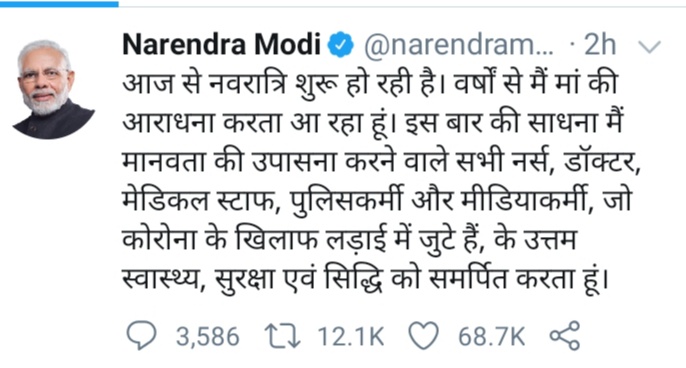686x368 pixels.
Task: Click the last tweet line starting with स्वास्थ्य
Action: pyautogui.click(x=366, y=280)
